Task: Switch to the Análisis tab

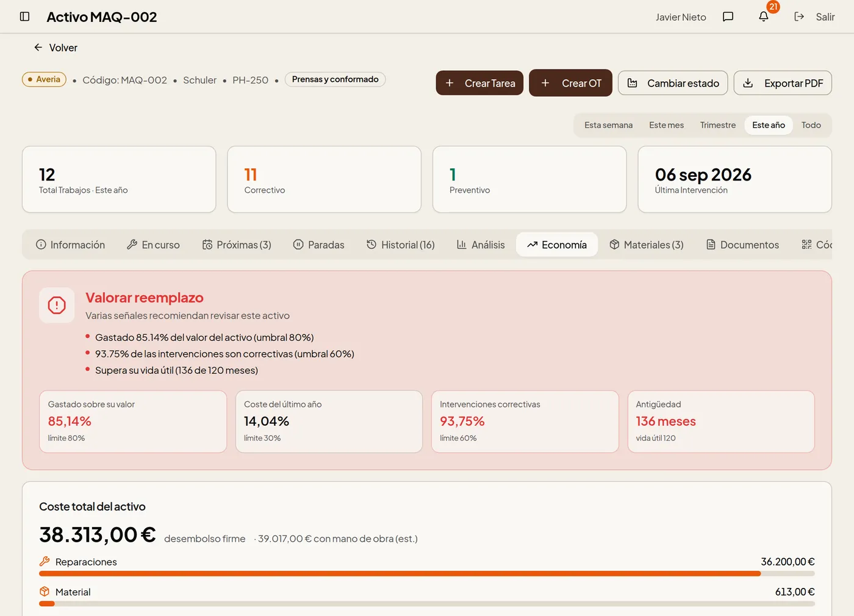Action: point(481,245)
